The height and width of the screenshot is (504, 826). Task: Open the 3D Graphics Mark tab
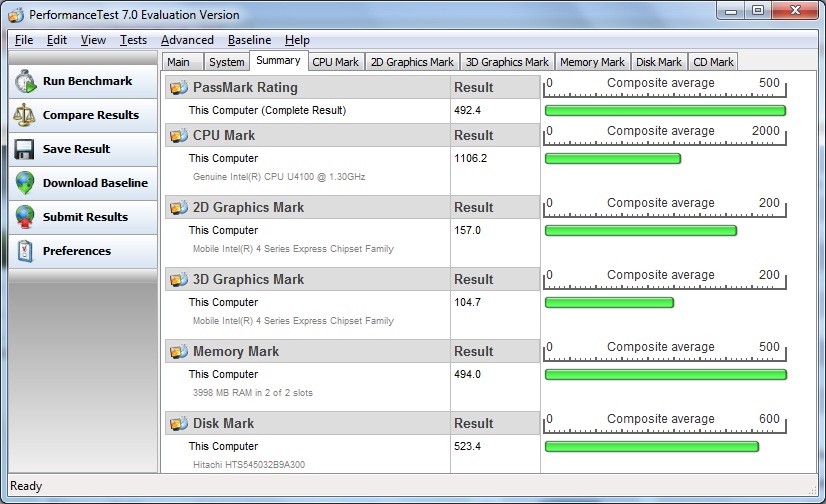pyautogui.click(x=507, y=62)
